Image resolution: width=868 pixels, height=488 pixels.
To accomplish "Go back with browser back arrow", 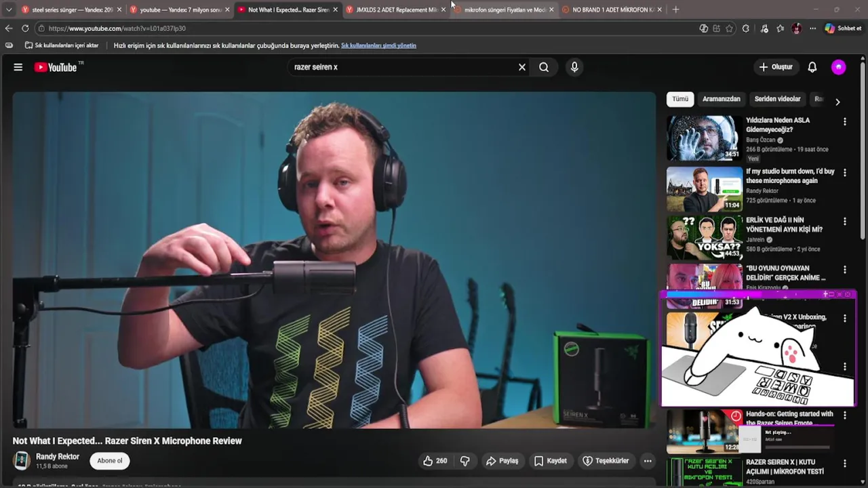I will coord(9,28).
